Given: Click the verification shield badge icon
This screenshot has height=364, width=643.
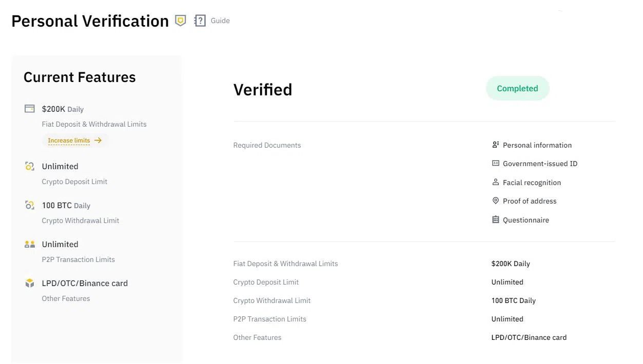Looking at the screenshot, I should point(180,21).
